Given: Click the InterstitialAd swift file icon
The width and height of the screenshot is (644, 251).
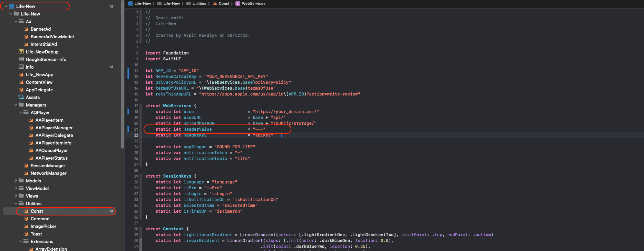Looking at the screenshot, I should [x=26, y=44].
